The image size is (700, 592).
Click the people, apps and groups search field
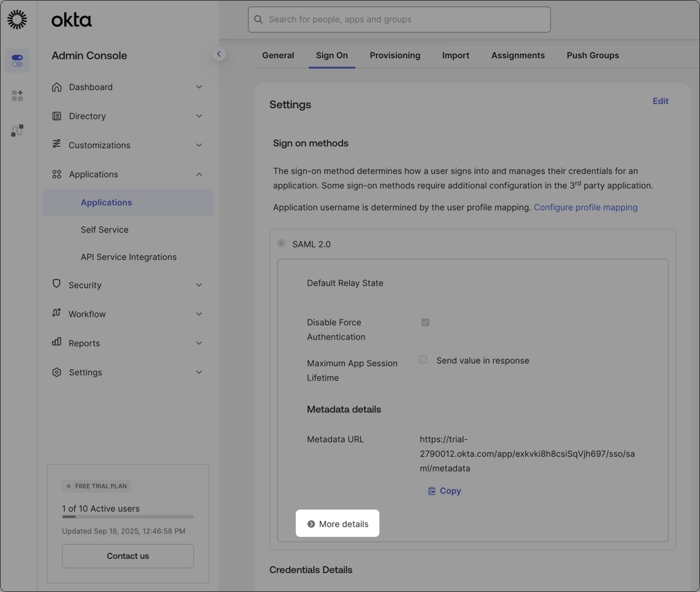point(399,19)
